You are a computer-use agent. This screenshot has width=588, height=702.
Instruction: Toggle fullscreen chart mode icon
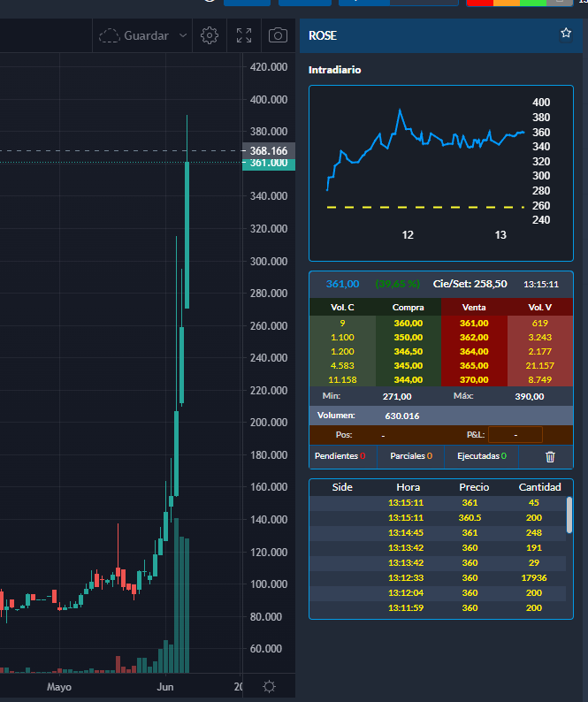[244, 35]
